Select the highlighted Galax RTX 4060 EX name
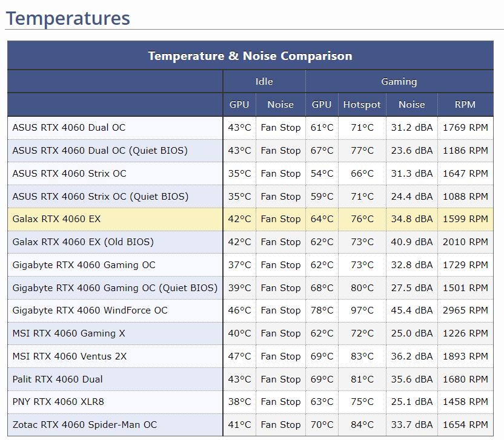504x440 pixels. [56, 219]
